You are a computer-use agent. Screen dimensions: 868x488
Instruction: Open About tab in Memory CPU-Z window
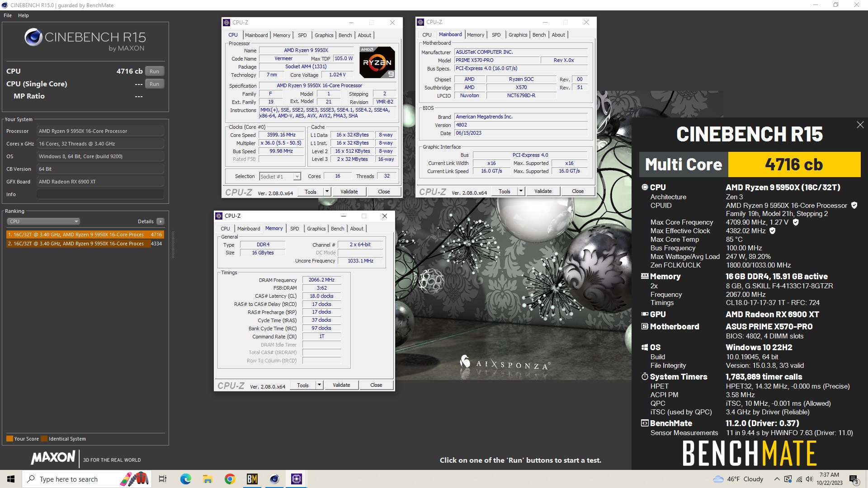tap(357, 229)
